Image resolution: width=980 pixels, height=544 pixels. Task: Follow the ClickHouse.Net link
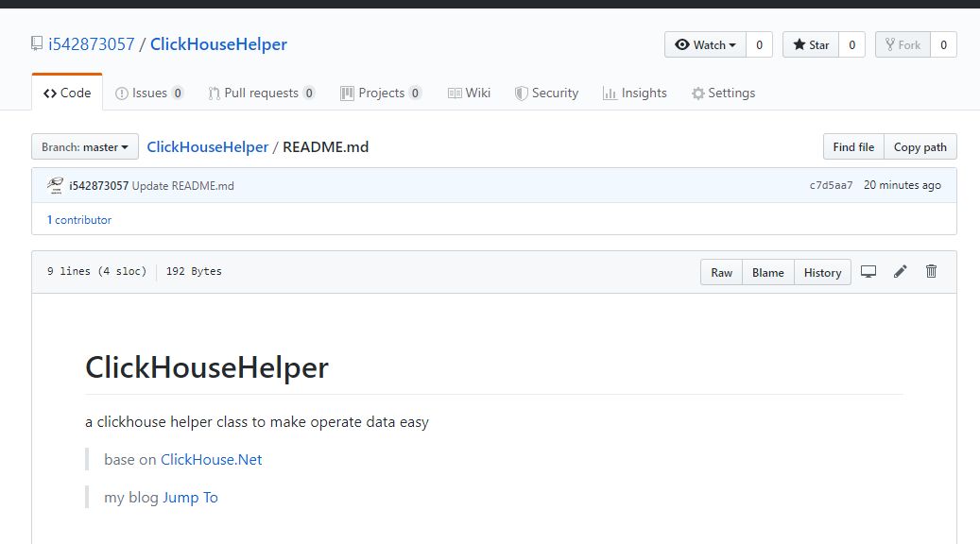tap(211, 460)
